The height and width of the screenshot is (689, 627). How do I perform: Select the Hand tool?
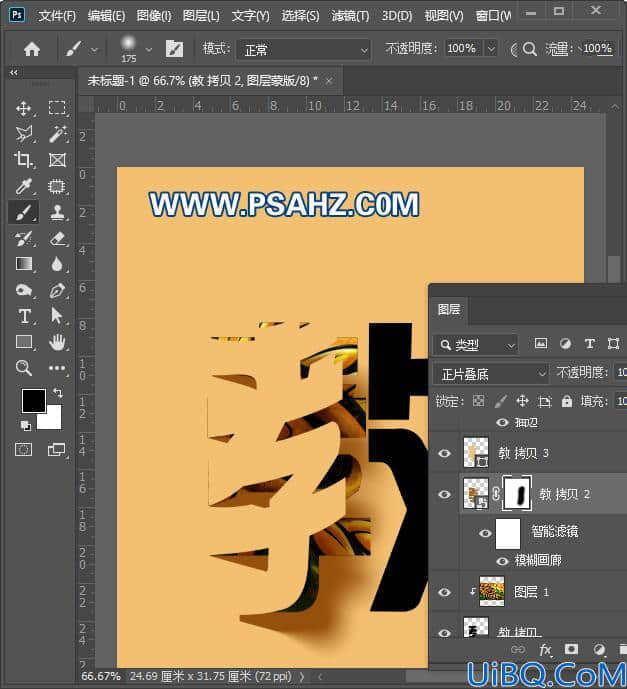tap(57, 342)
